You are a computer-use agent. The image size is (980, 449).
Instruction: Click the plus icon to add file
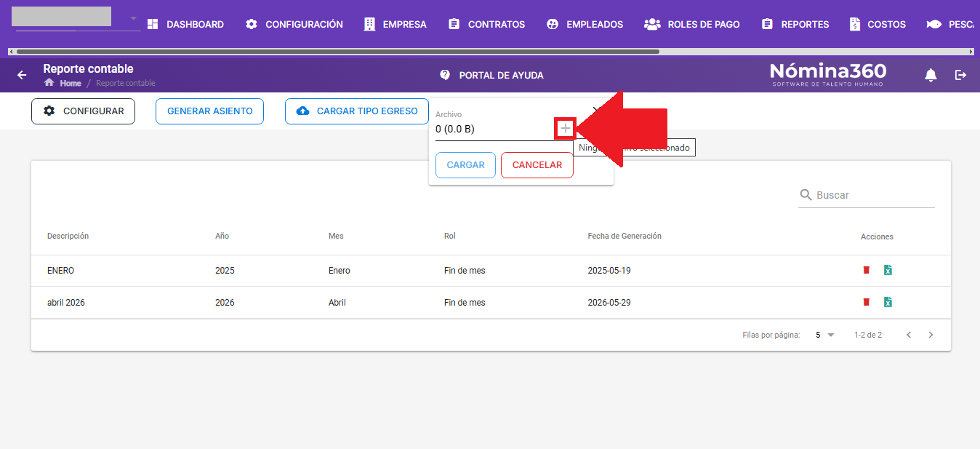(566, 129)
